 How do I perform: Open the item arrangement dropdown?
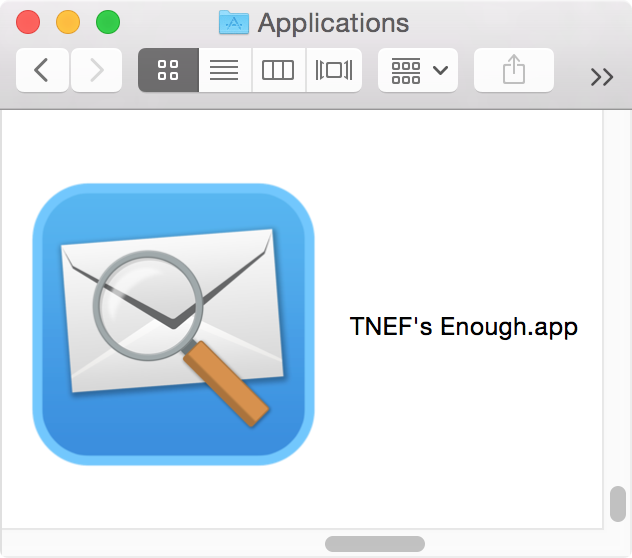pyautogui.click(x=418, y=70)
